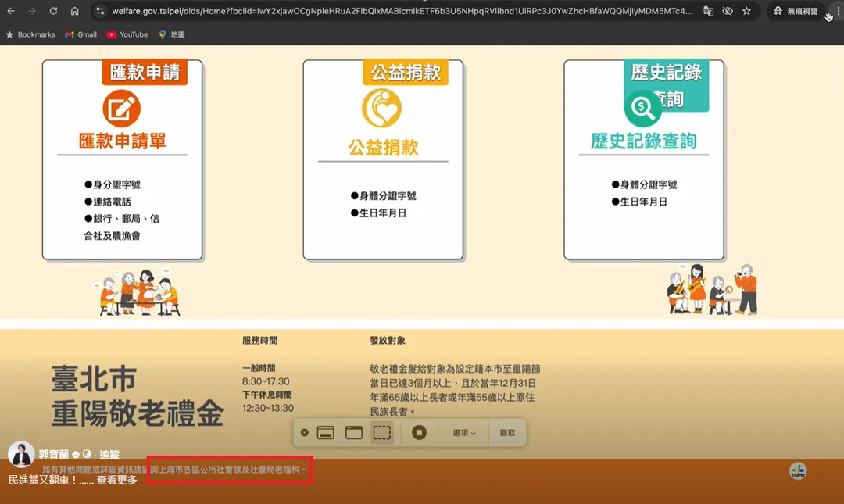Click the green magnifier dollar search icon
The image size is (844, 504).
pyautogui.click(x=642, y=109)
